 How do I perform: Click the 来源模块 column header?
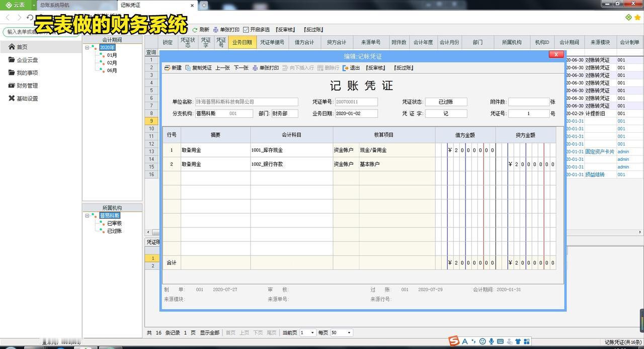coord(600,42)
